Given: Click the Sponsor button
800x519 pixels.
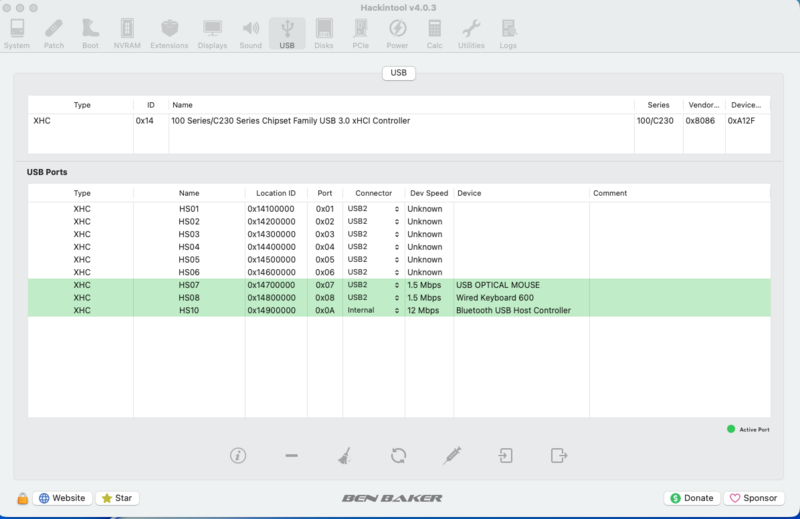Looking at the screenshot, I should coord(751,498).
